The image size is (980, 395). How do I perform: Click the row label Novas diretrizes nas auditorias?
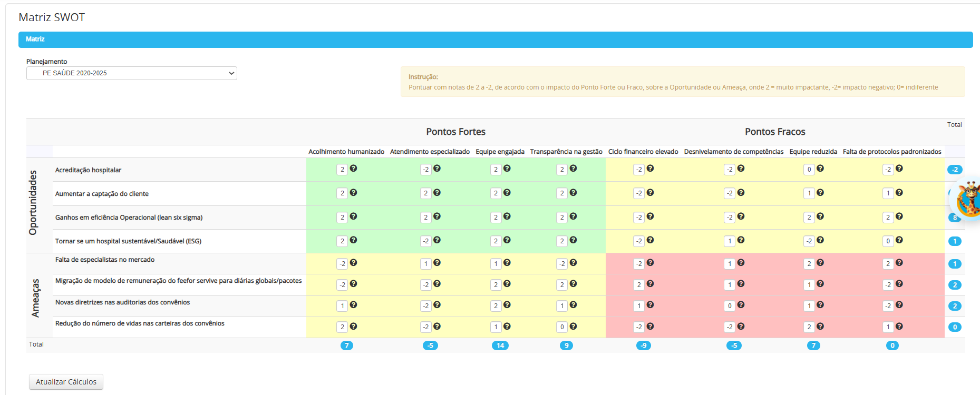(x=122, y=302)
